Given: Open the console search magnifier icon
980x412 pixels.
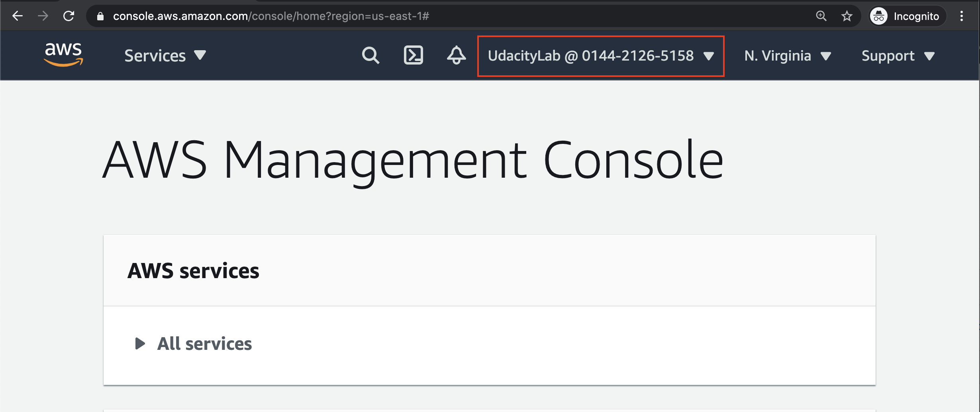Looking at the screenshot, I should [370, 55].
